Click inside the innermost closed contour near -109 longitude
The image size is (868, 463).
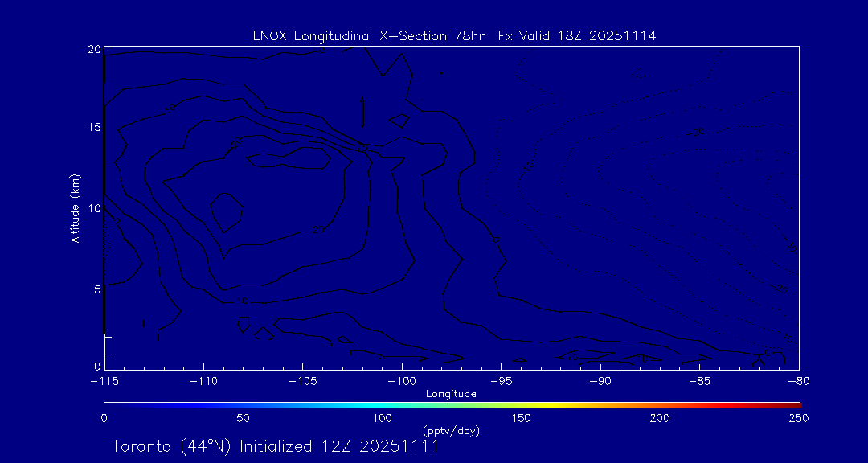click(x=226, y=211)
